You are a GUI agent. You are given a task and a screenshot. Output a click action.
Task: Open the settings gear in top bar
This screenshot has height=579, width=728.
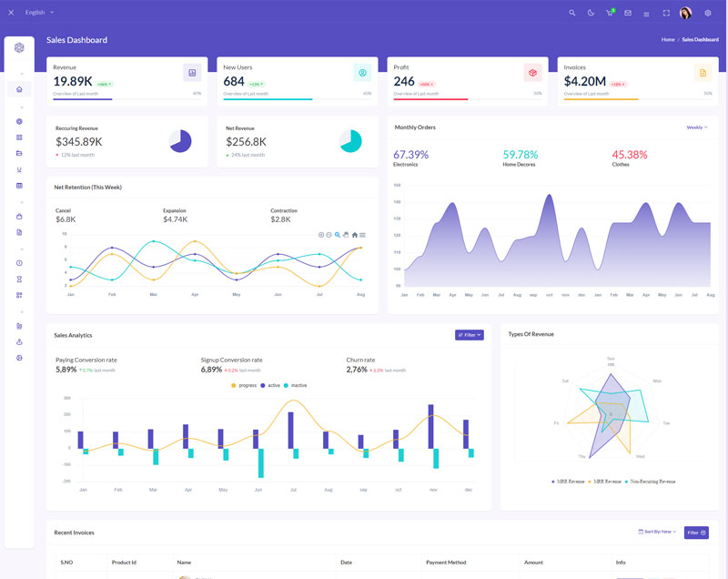[708, 13]
